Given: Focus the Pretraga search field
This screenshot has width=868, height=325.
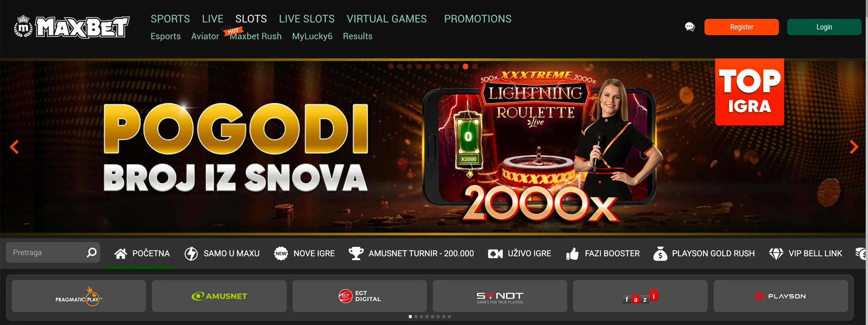Looking at the screenshot, I should [53, 253].
